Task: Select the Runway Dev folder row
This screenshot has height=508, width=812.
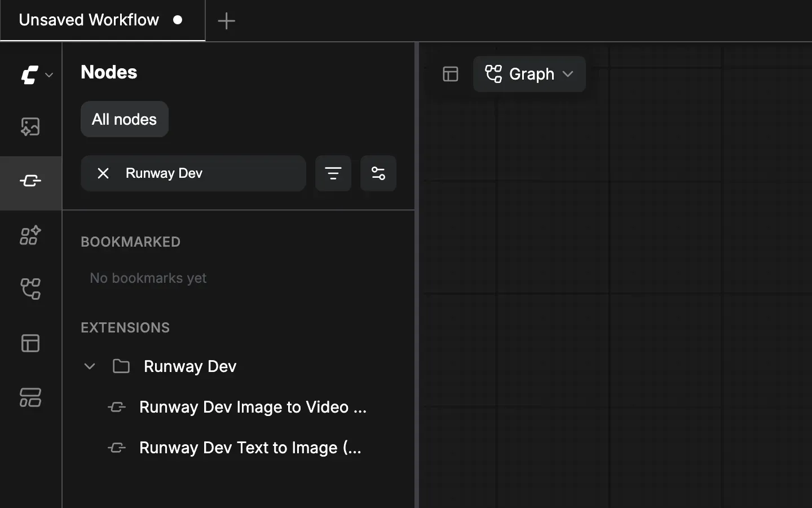Action: (239, 366)
